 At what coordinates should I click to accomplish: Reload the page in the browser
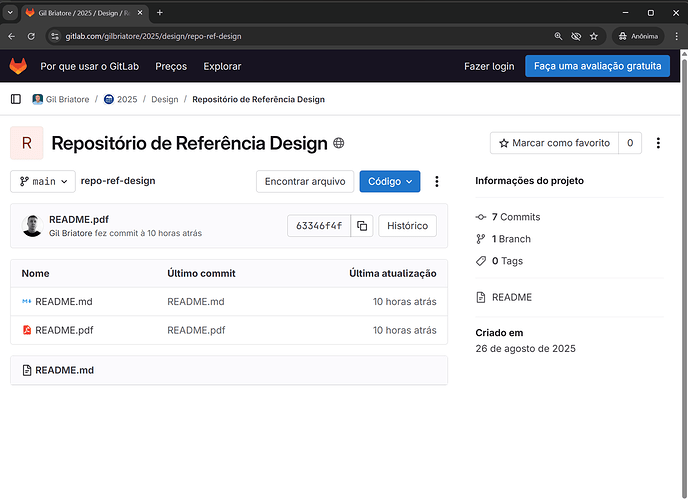(x=31, y=36)
